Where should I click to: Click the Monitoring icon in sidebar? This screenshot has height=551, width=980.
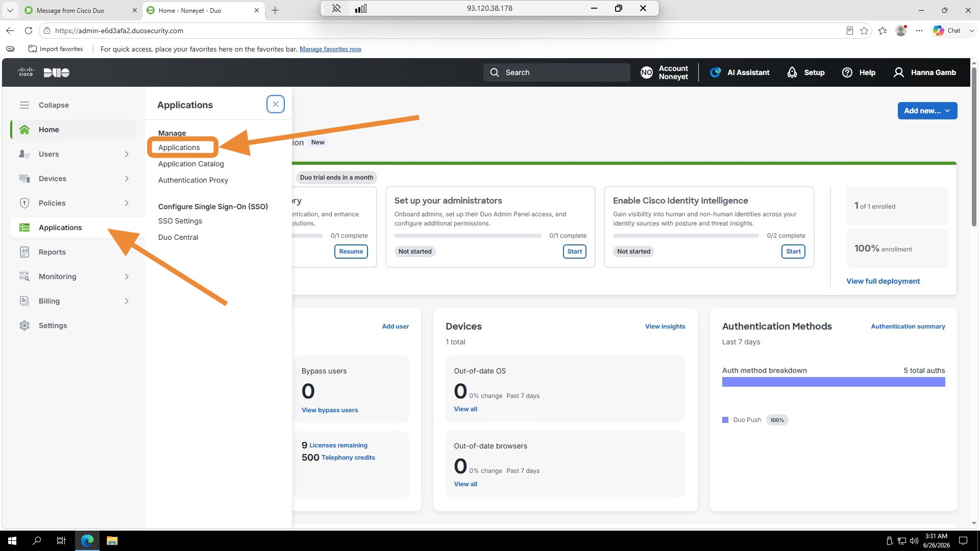[x=24, y=277]
